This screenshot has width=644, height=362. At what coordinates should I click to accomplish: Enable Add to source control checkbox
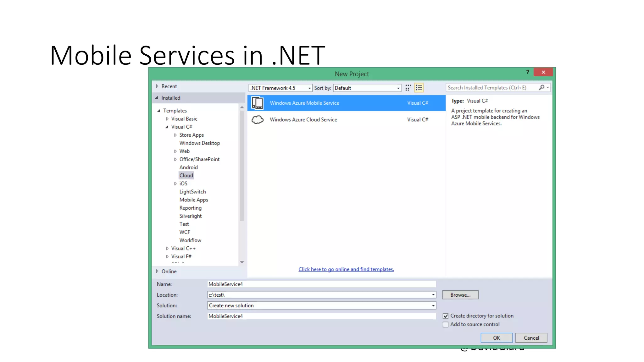(446, 324)
